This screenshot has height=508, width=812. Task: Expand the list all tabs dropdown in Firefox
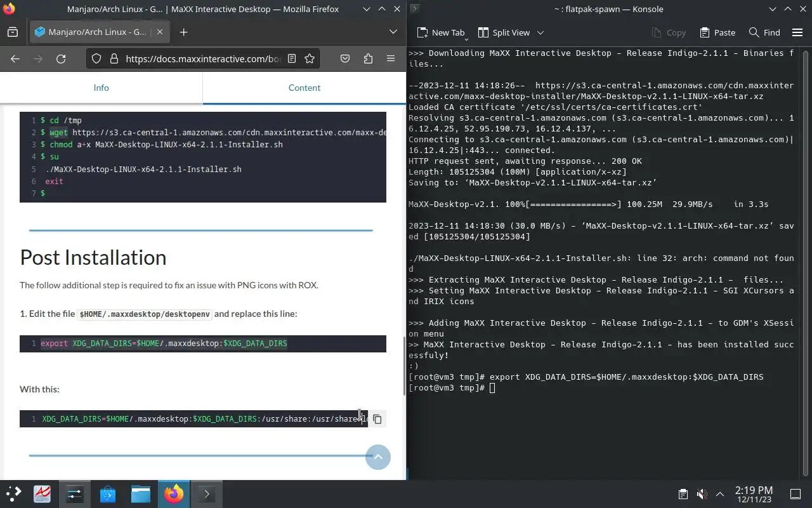393,32
